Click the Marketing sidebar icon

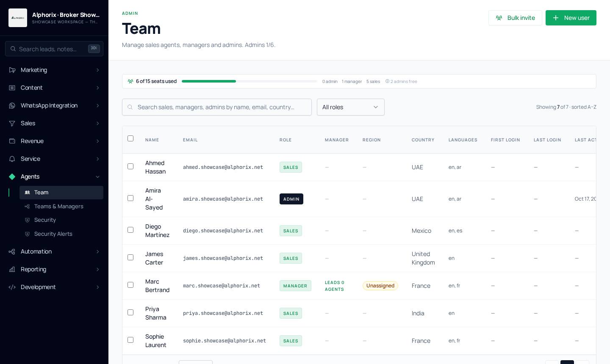click(x=12, y=70)
